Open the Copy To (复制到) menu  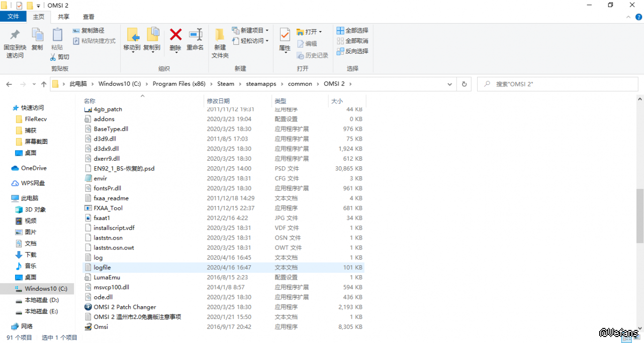pyautogui.click(x=152, y=40)
